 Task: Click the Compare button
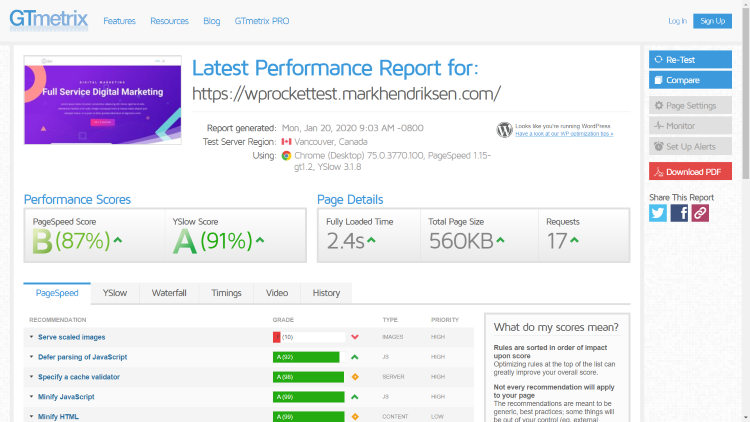[x=690, y=80]
